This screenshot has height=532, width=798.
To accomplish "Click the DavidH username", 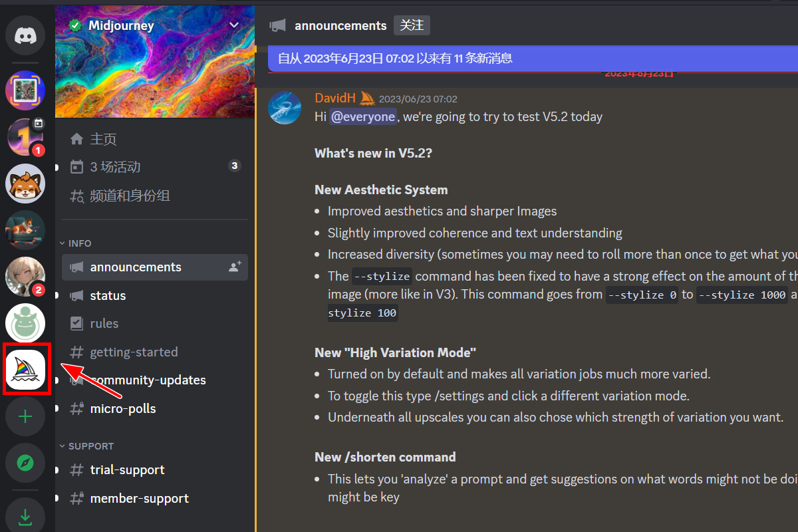I will click(x=336, y=98).
